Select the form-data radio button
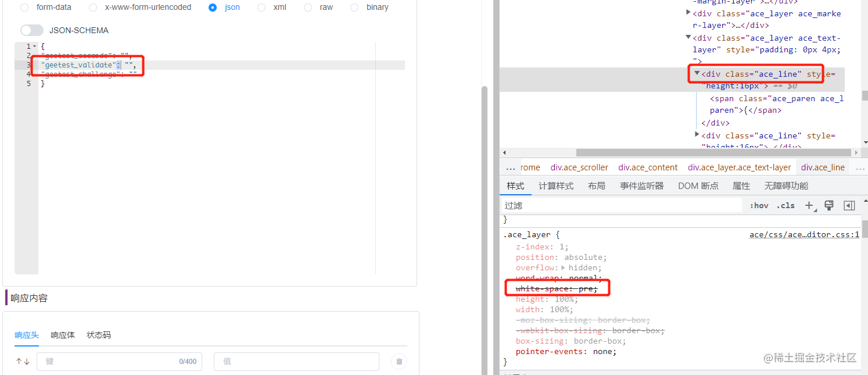Viewport: 868px width, 375px height. 24,7
